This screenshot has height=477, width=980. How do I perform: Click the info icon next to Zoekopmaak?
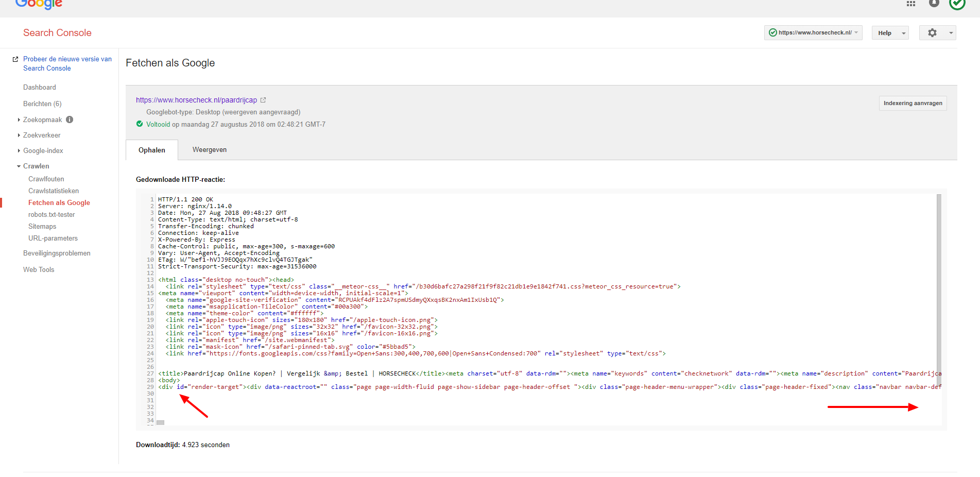tap(70, 120)
